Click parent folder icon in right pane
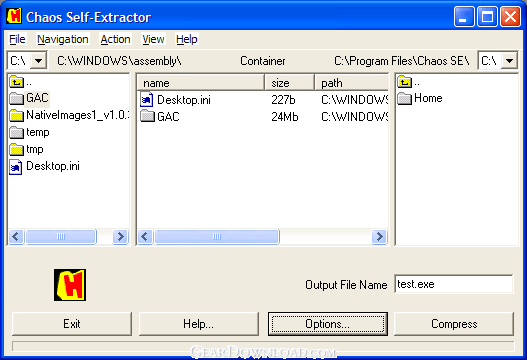This screenshot has width=527, height=360. [x=404, y=82]
